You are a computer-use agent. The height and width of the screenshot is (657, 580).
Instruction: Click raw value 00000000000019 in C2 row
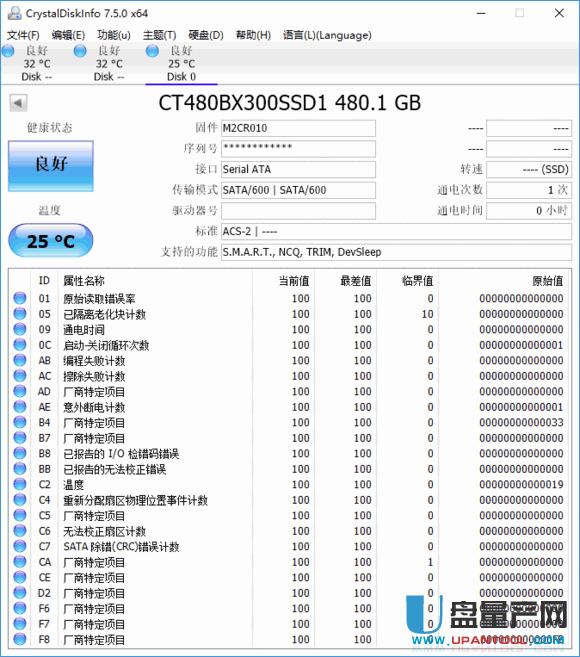pyautogui.click(x=521, y=484)
